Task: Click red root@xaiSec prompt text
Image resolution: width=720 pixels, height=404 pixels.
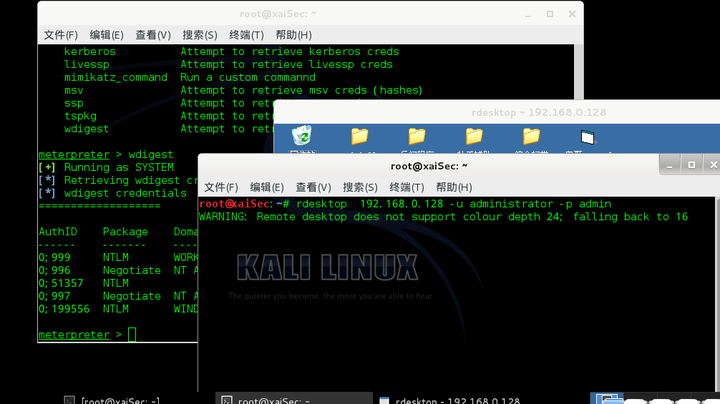Action: (x=236, y=204)
